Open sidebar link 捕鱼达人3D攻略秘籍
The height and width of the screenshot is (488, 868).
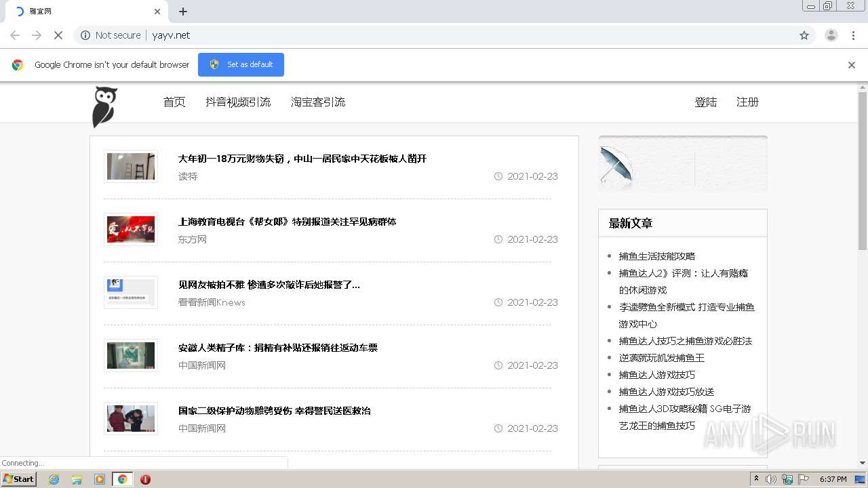685,417
